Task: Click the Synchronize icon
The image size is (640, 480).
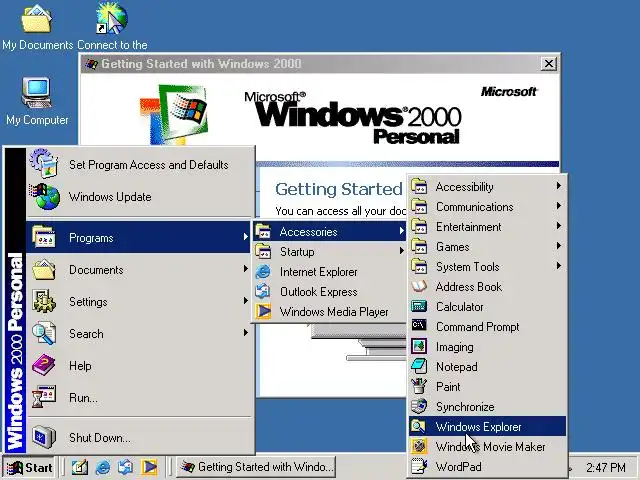Action: [x=419, y=407]
